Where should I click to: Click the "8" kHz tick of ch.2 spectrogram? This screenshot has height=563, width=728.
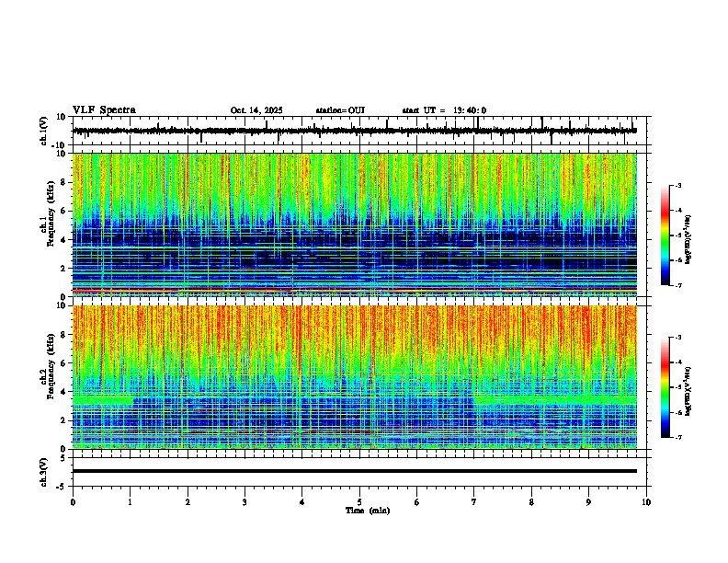point(64,335)
